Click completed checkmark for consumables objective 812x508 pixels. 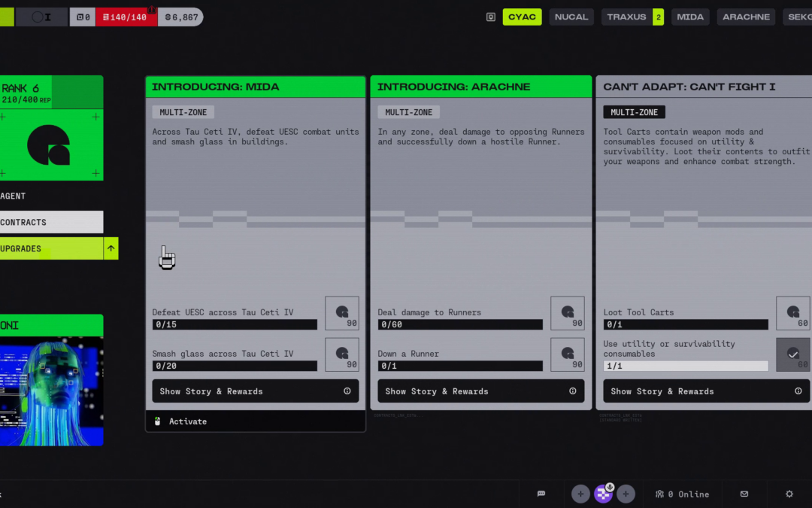pos(793,354)
